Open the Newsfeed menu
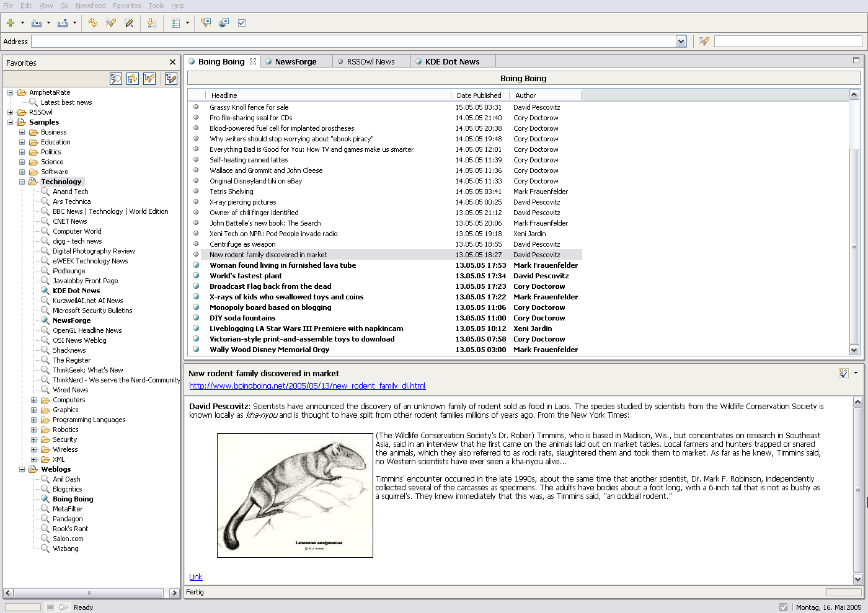The height and width of the screenshot is (613, 868). (91, 6)
